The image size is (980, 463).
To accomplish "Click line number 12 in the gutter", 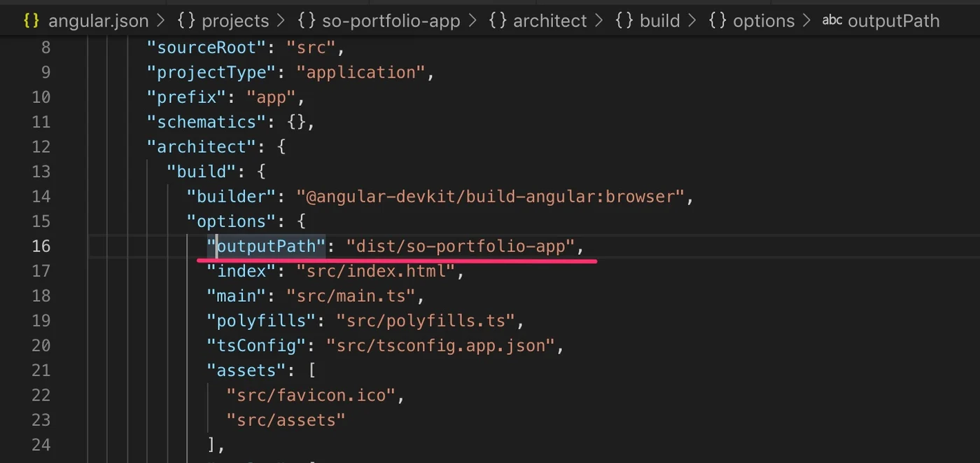I will [x=41, y=146].
